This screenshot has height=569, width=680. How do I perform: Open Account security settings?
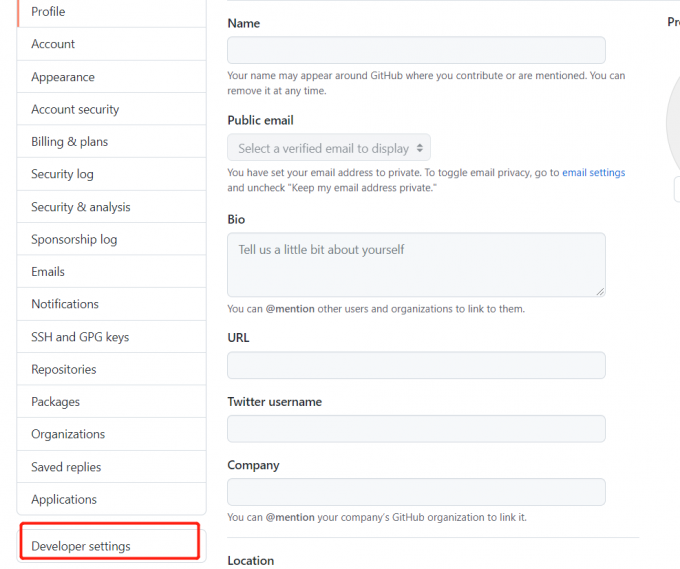75,109
